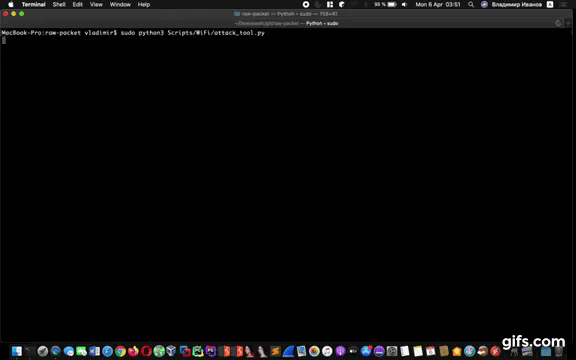576x360 pixels.
Task: Launch PyCharm from the Dock
Action: [x=198, y=351]
